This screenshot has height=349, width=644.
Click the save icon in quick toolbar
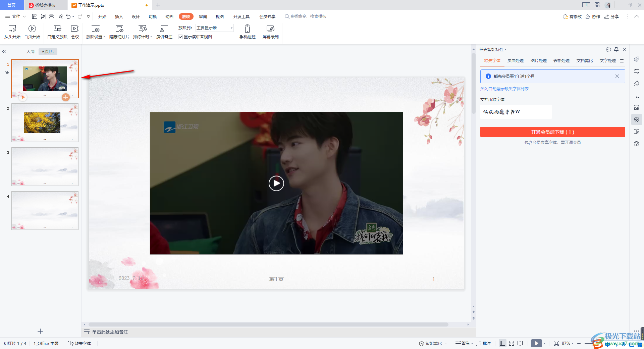pyautogui.click(x=35, y=16)
